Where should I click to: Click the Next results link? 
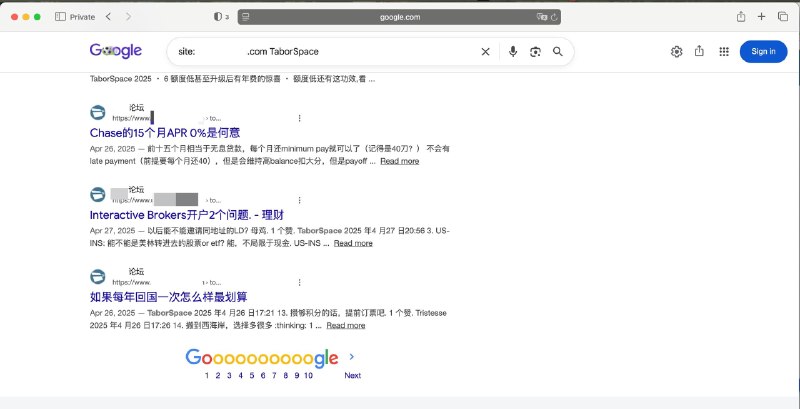353,375
